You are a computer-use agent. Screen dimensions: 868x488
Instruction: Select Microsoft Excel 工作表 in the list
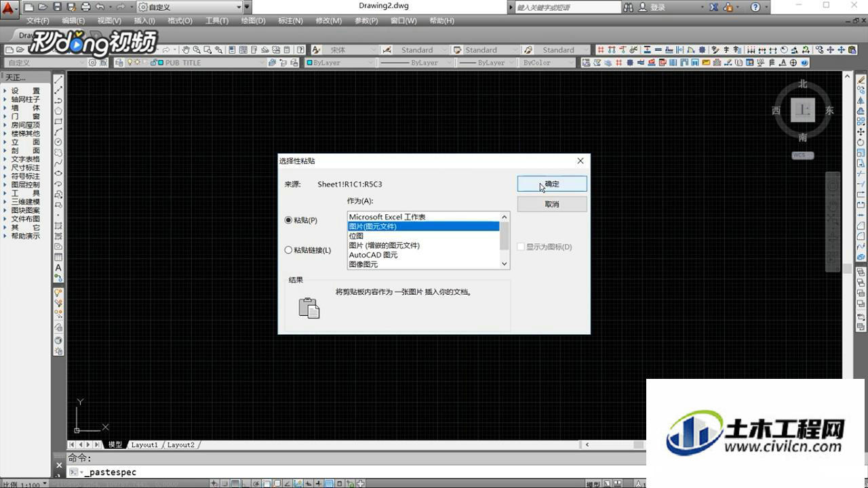[423, 217]
